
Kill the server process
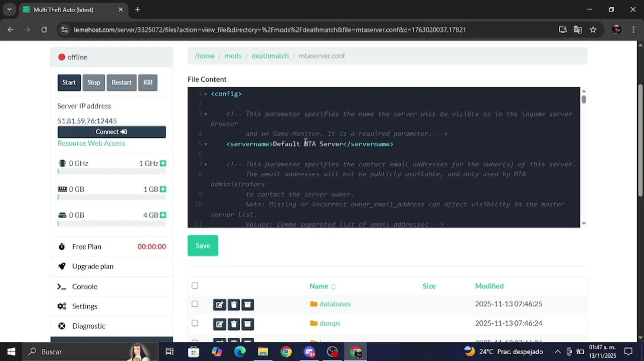coord(148,83)
